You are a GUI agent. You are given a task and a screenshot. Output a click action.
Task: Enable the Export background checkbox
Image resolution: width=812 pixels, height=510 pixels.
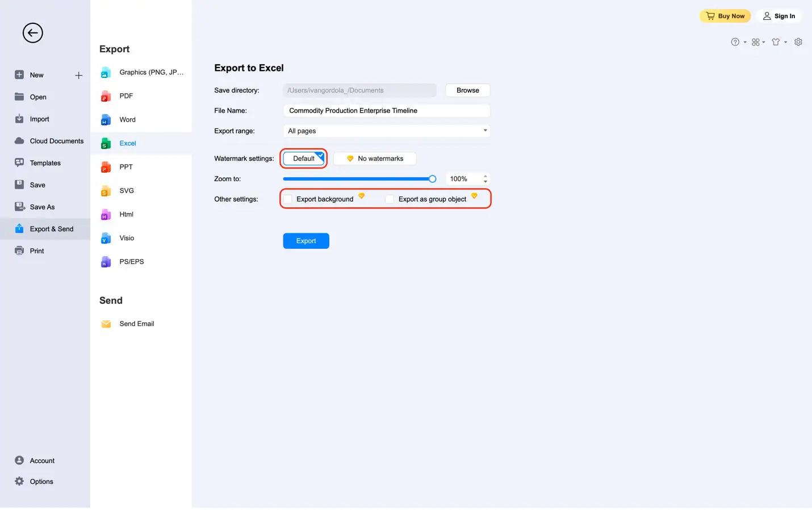[x=288, y=199]
